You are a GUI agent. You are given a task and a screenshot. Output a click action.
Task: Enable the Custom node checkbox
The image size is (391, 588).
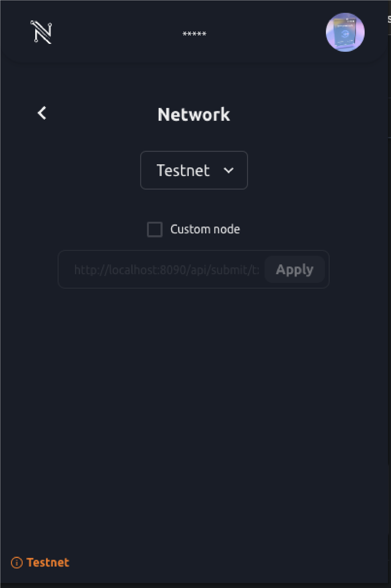(155, 229)
